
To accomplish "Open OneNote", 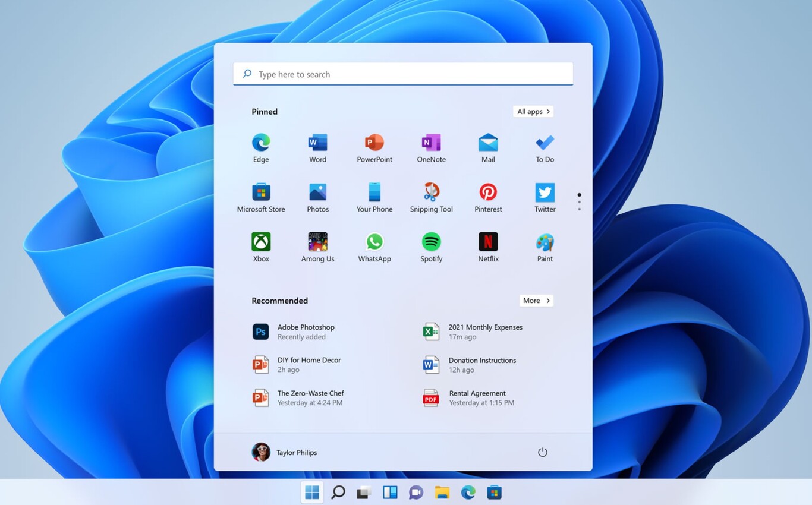I will point(430,143).
